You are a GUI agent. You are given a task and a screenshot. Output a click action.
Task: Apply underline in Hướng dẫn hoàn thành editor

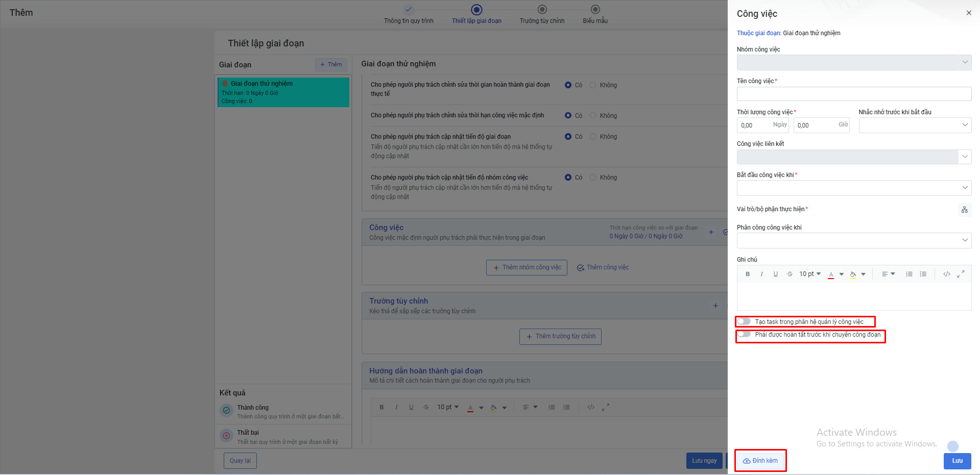pos(411,407)
